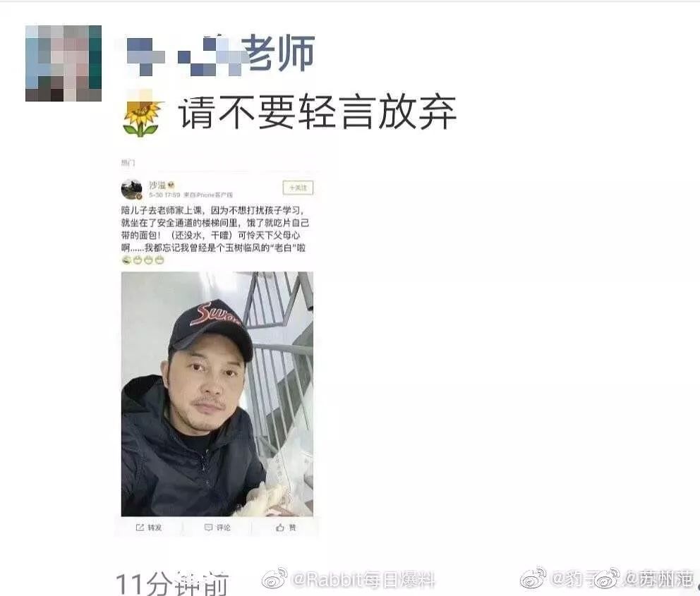Click the emoji row under the post text

coord(143,260)
